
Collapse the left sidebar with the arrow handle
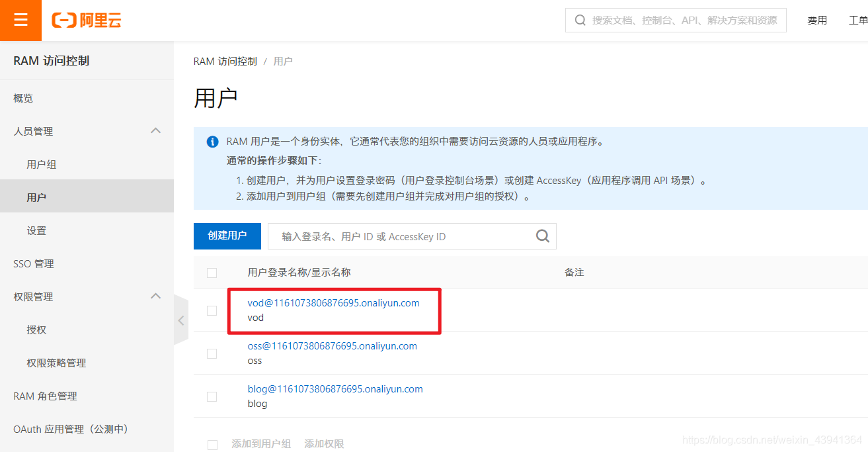click(x=180, y=320)
